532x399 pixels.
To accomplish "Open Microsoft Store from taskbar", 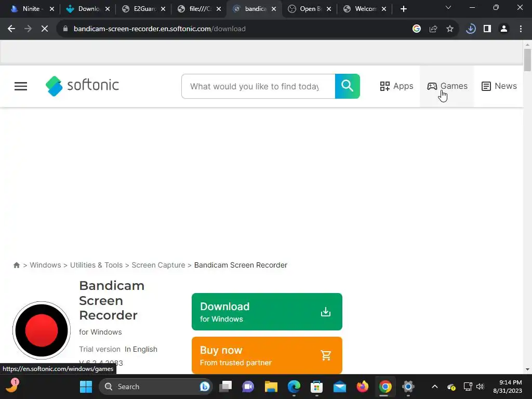I will click(x=316, y=387).
